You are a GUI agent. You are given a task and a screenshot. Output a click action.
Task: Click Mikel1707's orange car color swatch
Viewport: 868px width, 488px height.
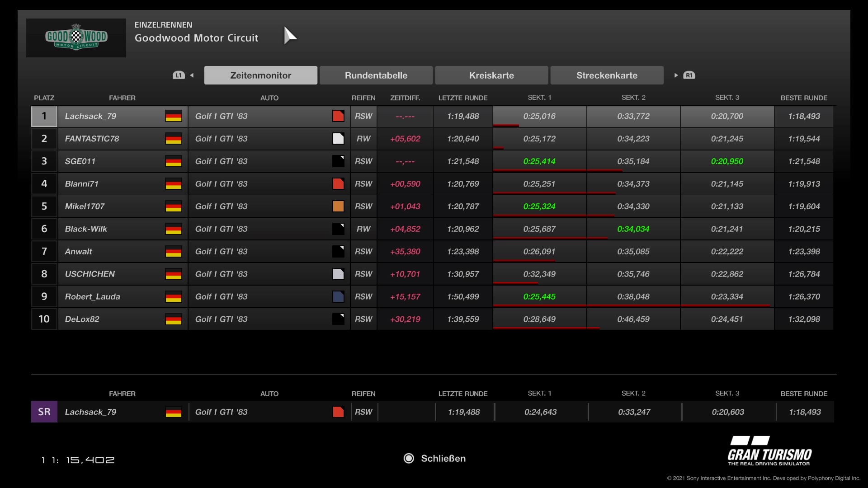coord(338,206)
